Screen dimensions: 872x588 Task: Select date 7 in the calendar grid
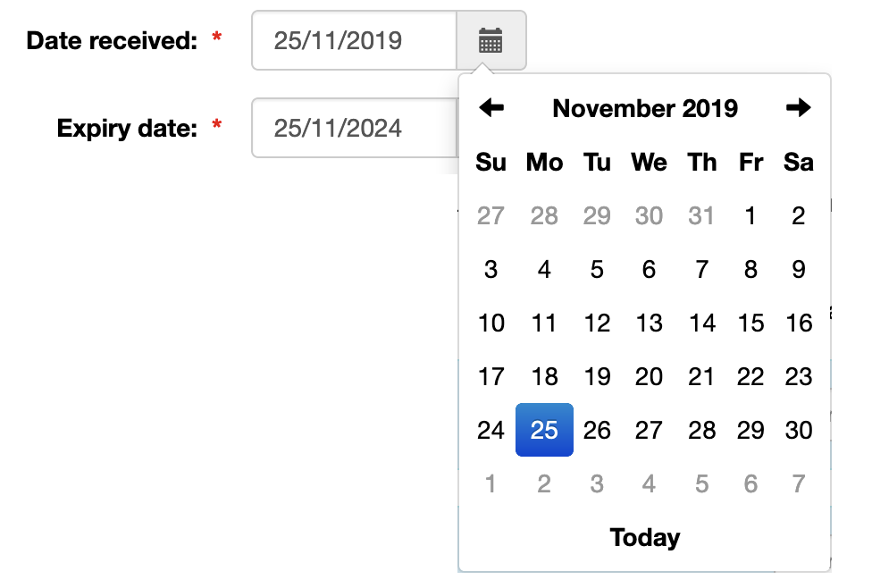click(701, 269)
